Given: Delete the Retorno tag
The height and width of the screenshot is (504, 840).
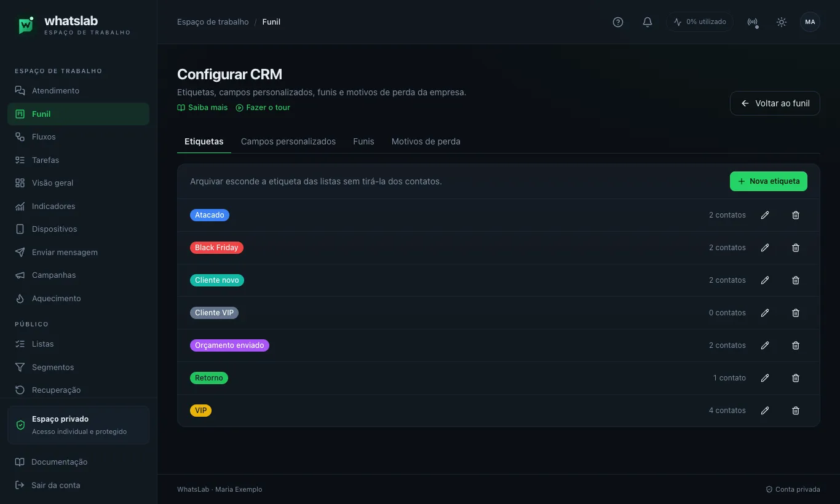Looking at the screenshot, I should click(796, 378).
